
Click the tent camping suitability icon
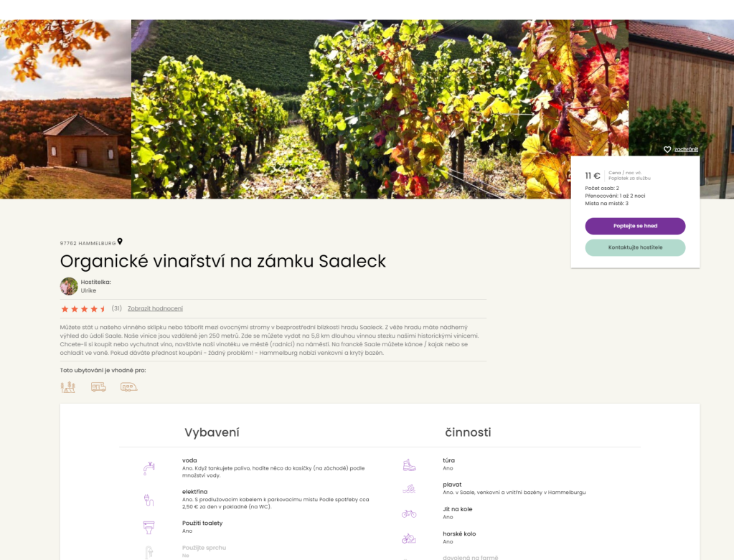(68, 387)
